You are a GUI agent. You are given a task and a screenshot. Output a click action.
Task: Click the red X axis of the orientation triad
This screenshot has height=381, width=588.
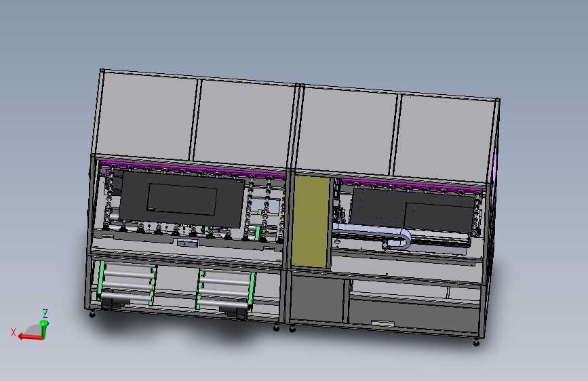tap(30, 336)
